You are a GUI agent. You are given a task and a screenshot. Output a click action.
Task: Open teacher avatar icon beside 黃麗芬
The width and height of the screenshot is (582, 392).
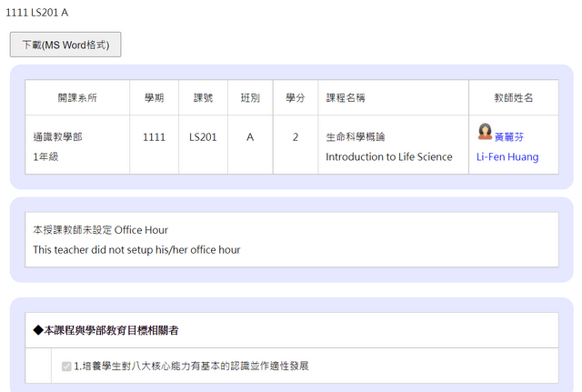coord(485,132)
